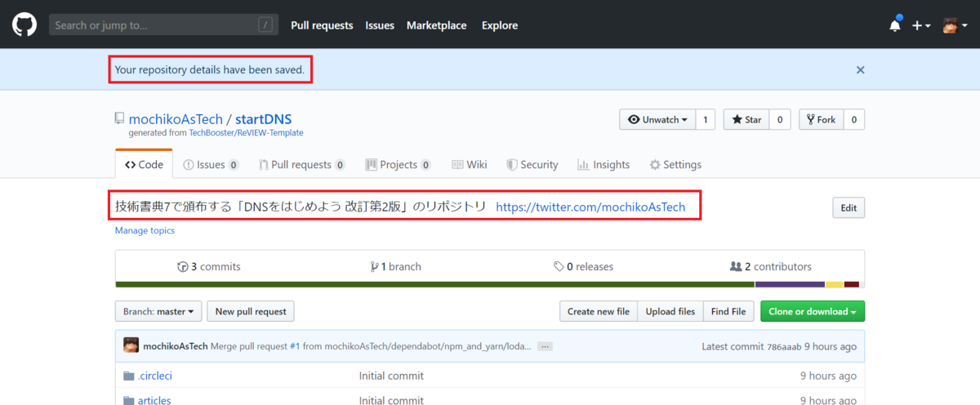Click the repository book icon
This screenshot has width=980, height=405.
coord(120,119)
